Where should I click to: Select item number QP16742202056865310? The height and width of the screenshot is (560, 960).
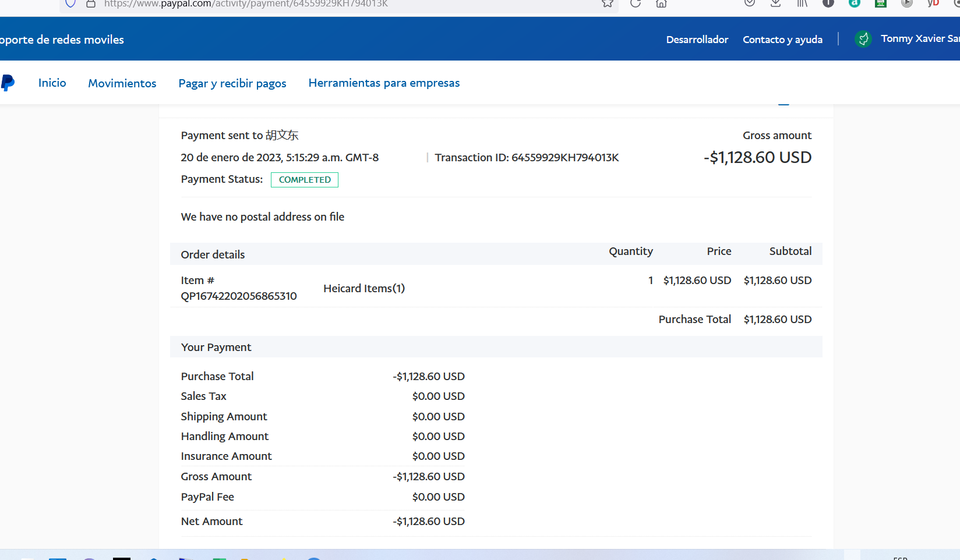pyautogui.click(x=239, y=296)
